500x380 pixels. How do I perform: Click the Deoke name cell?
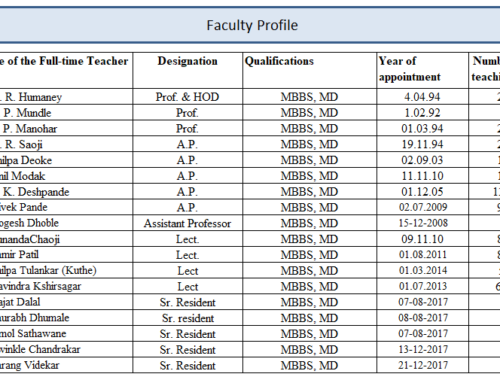point(66,160)
